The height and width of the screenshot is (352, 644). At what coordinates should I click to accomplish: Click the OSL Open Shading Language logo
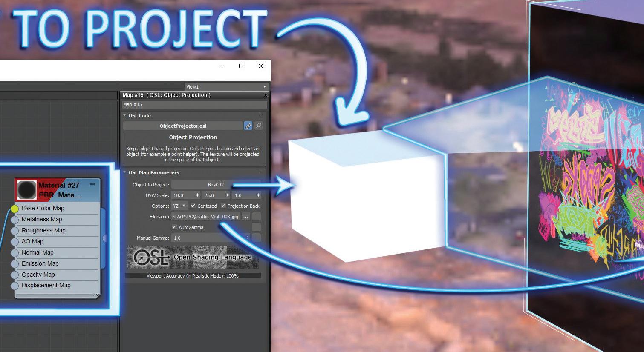[193, 257]
